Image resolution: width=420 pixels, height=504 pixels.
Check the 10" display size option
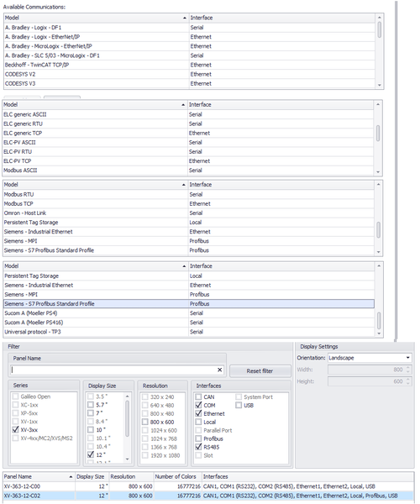[x=91, y=430]
